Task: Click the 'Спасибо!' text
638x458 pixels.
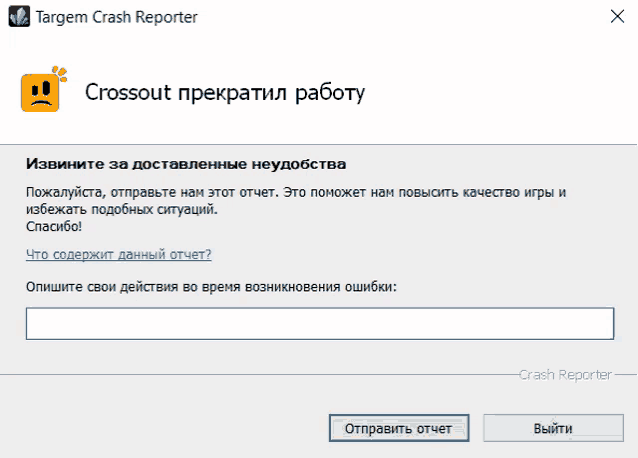Action: tap(54, 227)
